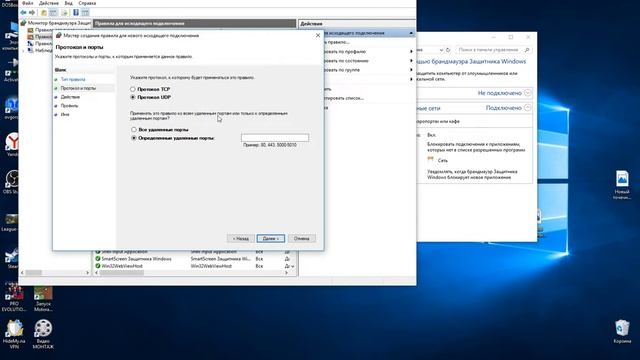Click the 'Назад' button in wizard
This screenshot has width=640, height=360.
tap(240, 238)
